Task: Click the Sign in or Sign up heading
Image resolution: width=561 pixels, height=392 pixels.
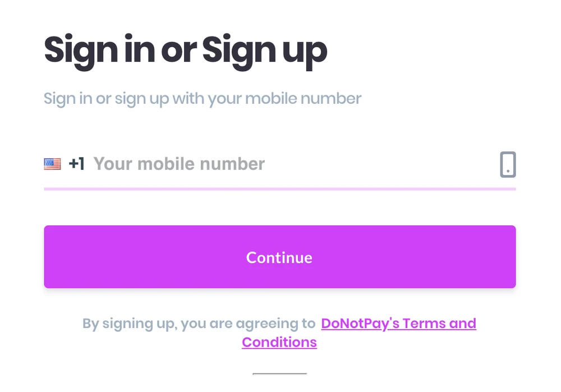Action: point(185,50)
